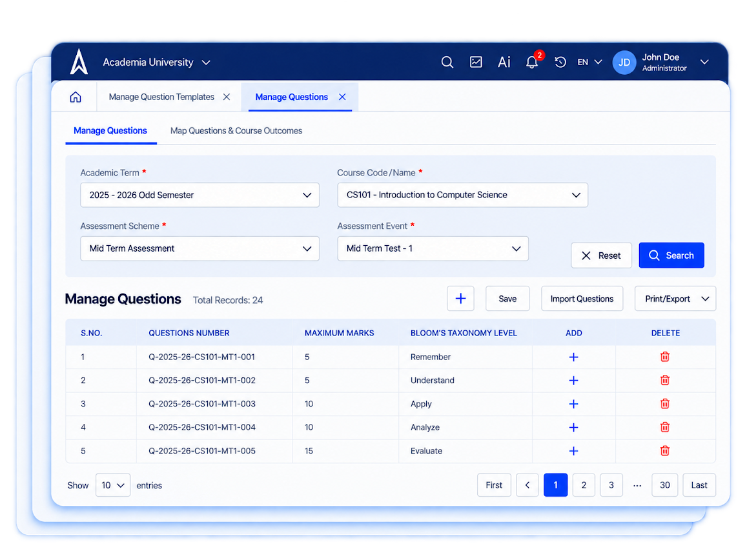Add row for question MT1-003
Image resolution: width=747 pixels, height=560 pixels.
[x=573, y=404]
